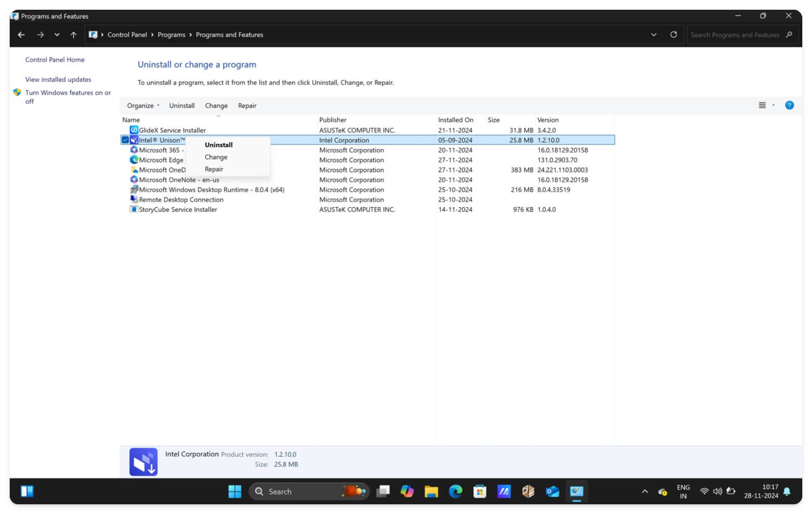Click the volume icon in the system tray

point(718,491)
